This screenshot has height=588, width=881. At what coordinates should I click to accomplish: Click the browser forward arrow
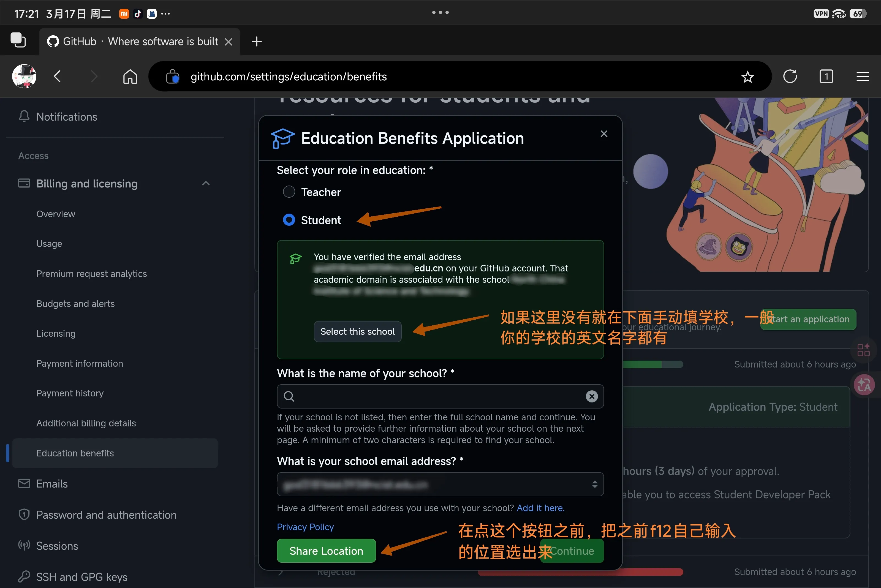[x=94, y=77]
